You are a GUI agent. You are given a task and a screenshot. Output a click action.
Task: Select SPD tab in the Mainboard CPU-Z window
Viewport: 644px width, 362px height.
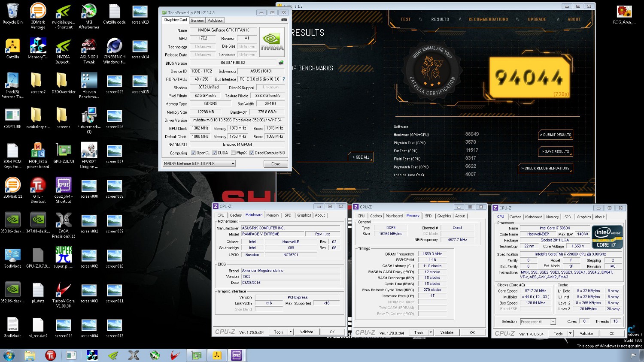point(288,215)
